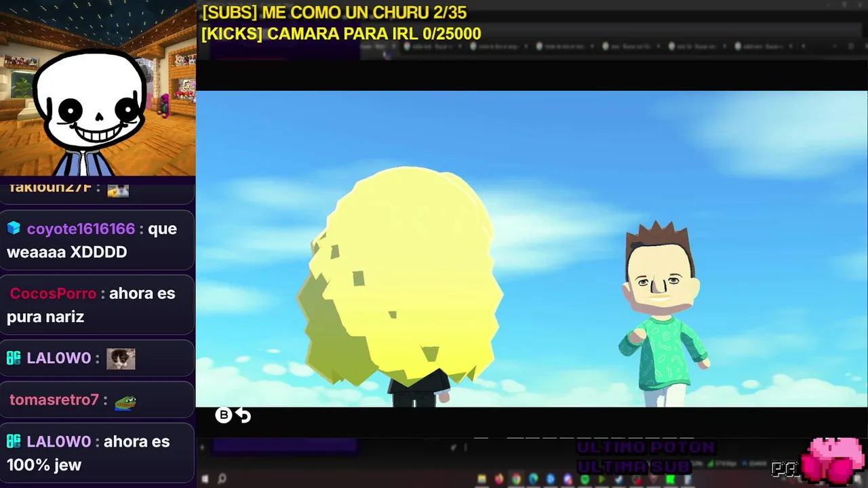The height and width of the screenshot is (488, 868).
Task: Click the frog emote from tomasretro7
Action: (x=125, y=402)
